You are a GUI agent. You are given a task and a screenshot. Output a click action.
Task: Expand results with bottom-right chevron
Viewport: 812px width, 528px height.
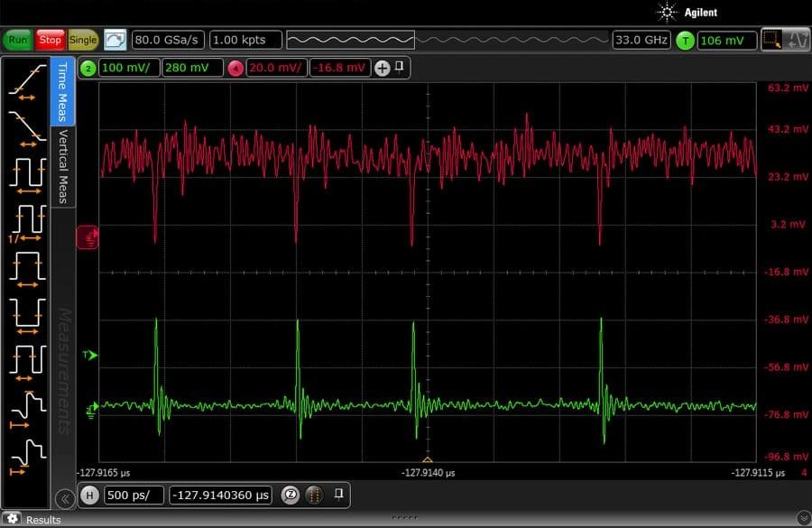pyautogui.click(x=803, y=518)
